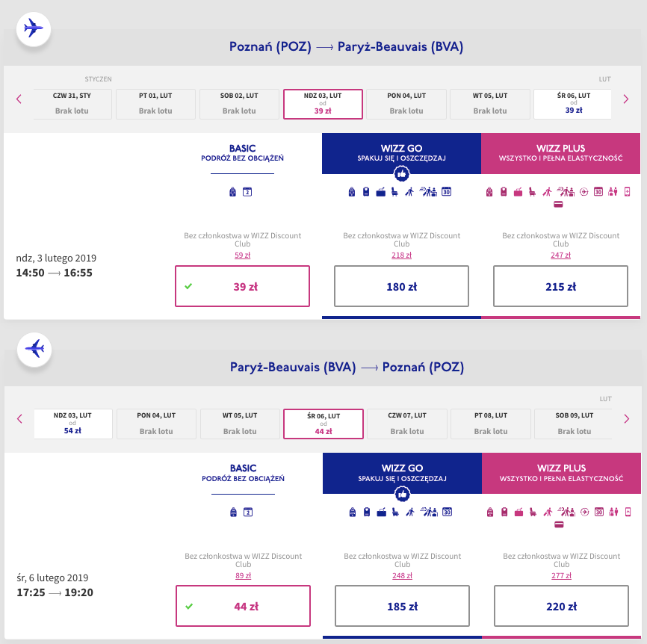
Task: Click the 89 zł non-member price link
Action: tap(243, 575)
